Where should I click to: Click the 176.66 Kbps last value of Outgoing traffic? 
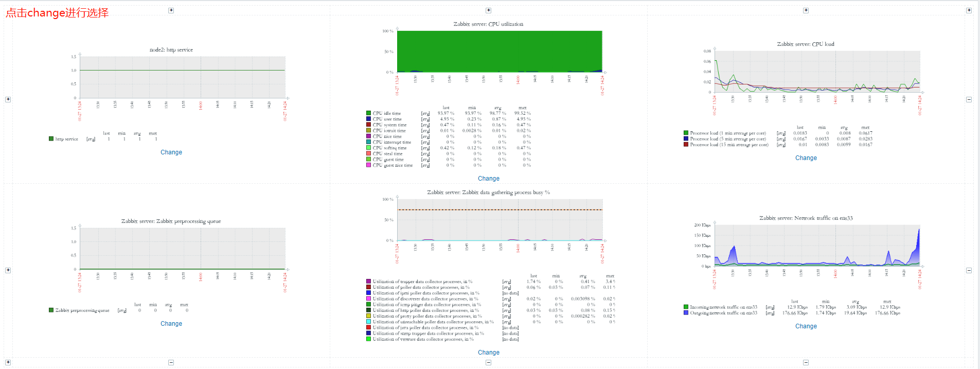click(795, 313)
